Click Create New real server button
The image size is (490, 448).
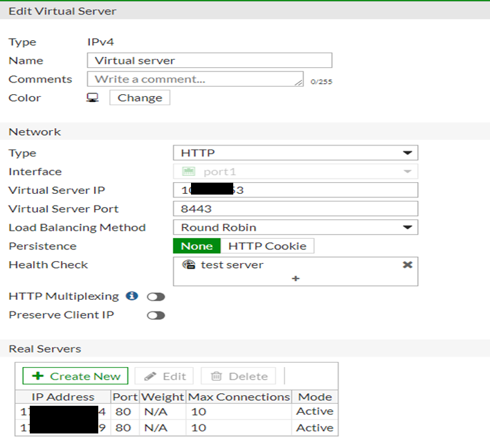[75, 376]
